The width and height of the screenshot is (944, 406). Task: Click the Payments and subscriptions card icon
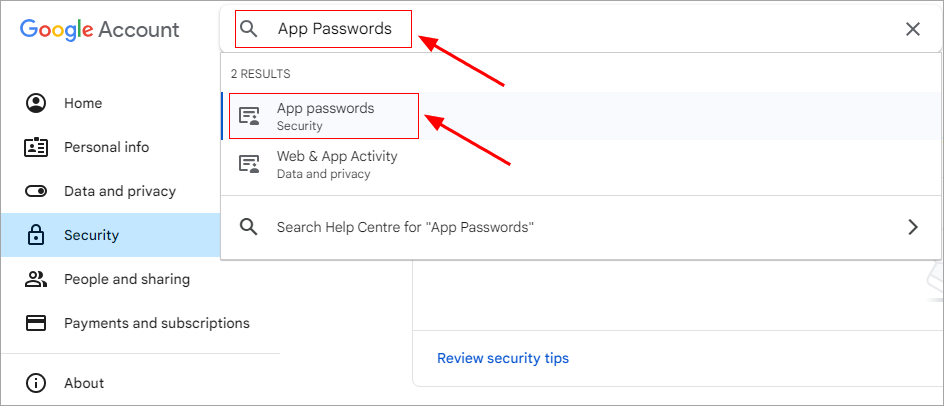(x=36, y=323)
